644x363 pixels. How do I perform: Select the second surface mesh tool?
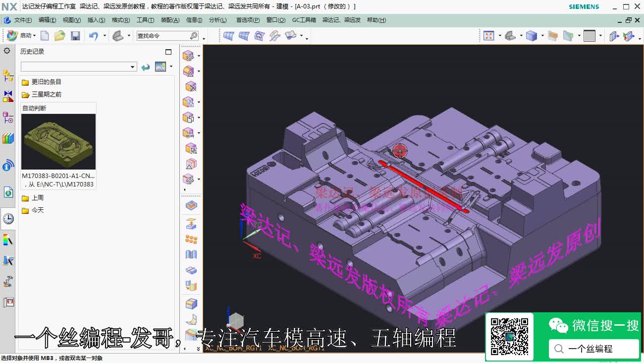click(244, 36)
